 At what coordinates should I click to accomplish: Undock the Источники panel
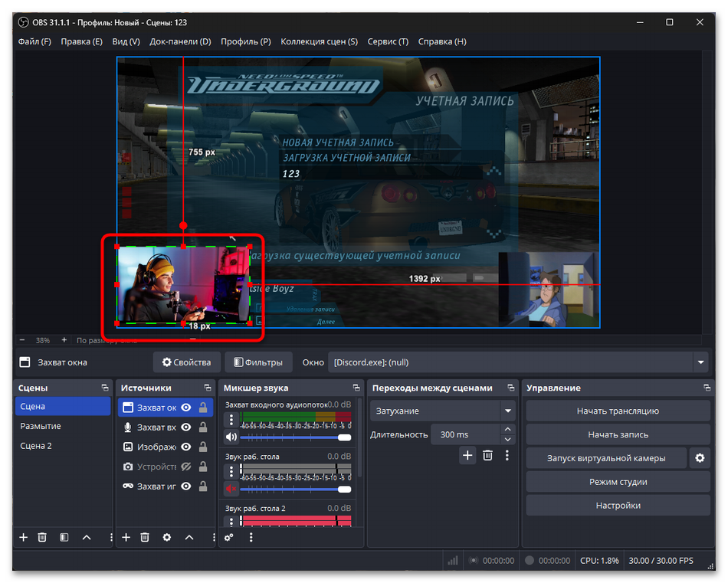click(x=208, y=388)
